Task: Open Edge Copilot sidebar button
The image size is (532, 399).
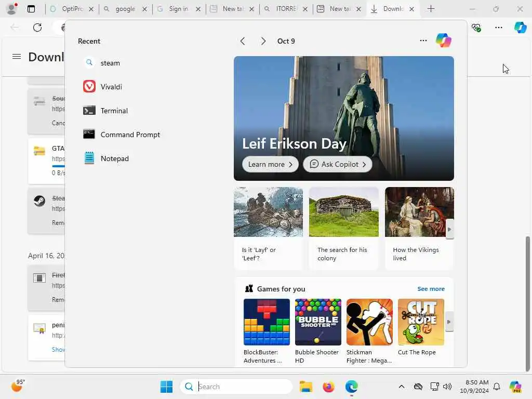Action: coord(520,27)
